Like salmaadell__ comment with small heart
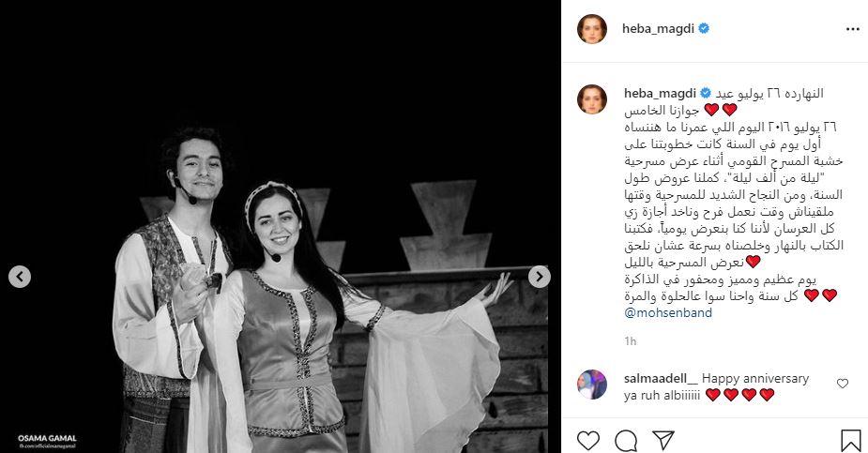This screenshot has height=453, width=868. (x=842, y=384)
